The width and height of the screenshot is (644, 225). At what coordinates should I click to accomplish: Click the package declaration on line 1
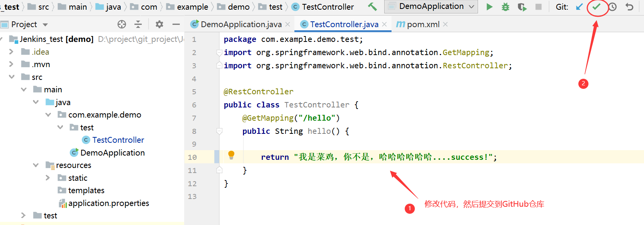coord(293,39)
